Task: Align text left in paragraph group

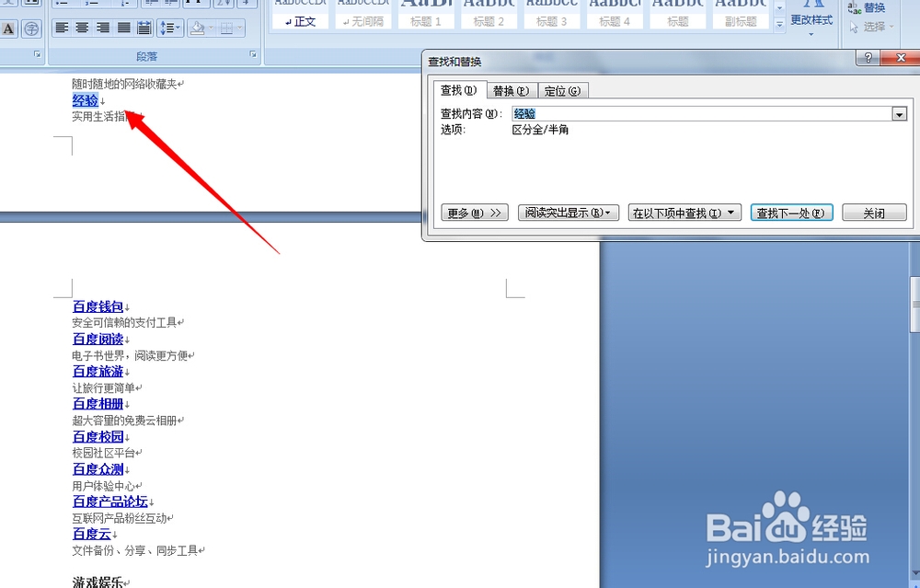Action: (x=63, y=28)
